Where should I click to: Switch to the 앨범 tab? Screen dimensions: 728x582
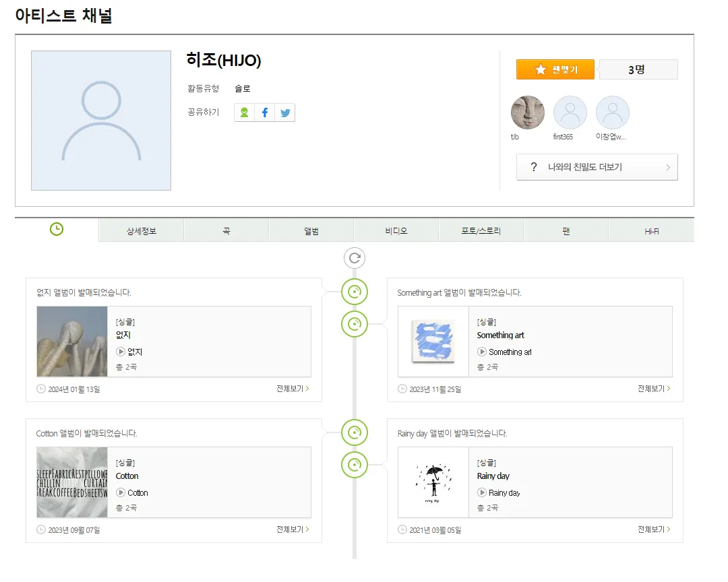[x=311, y=230]
